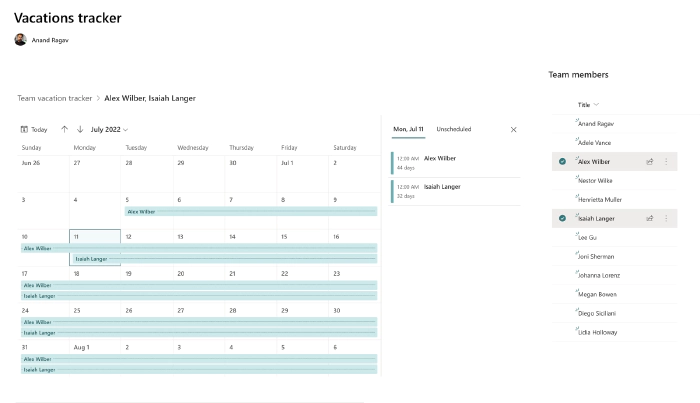Select Adele Vance in Team members

coord(594,143)
